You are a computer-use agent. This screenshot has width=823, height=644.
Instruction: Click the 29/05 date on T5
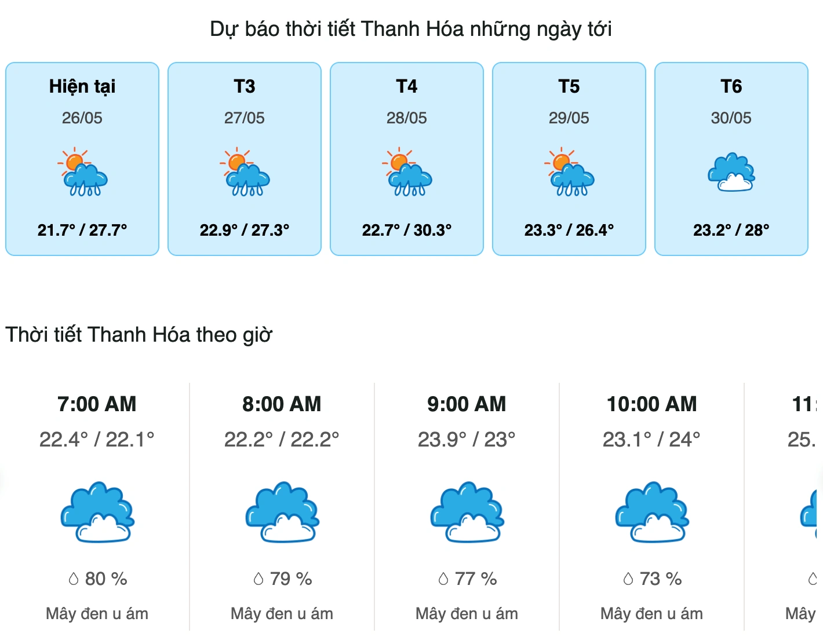coord(569,118)
